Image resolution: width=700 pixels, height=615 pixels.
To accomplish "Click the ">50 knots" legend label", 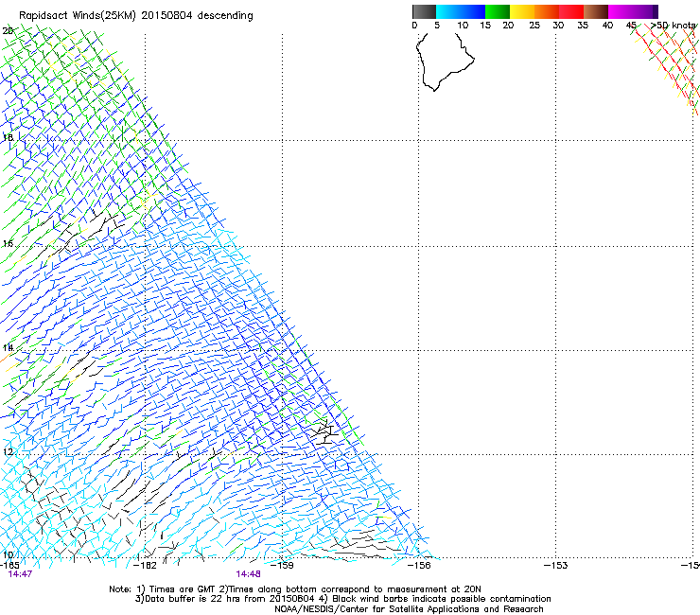I will tap(674, 26).
